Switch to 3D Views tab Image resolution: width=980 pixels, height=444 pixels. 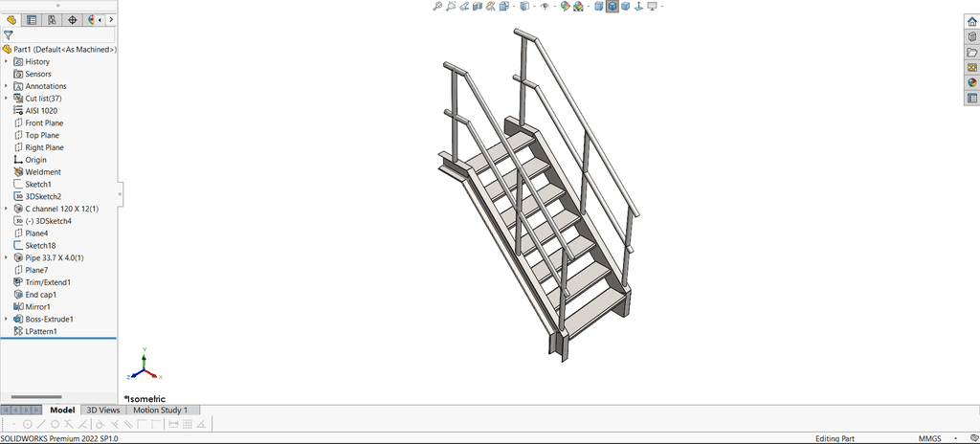point(103,411)
